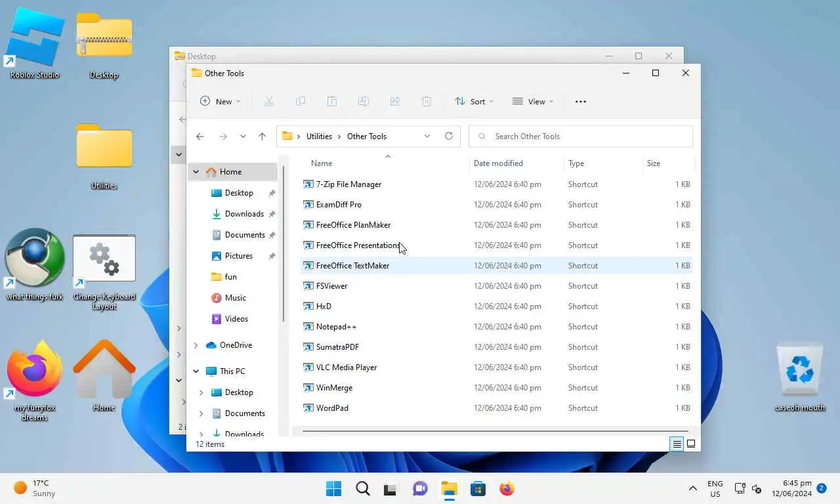Select the VLC Media Player shortcut
Screen dimensions: 840x504
[496, 367]
